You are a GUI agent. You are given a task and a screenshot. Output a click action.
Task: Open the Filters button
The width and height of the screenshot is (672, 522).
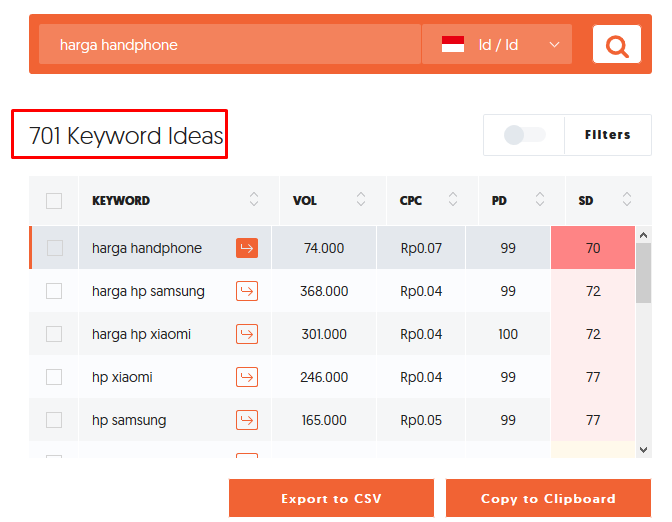point(608,135)
